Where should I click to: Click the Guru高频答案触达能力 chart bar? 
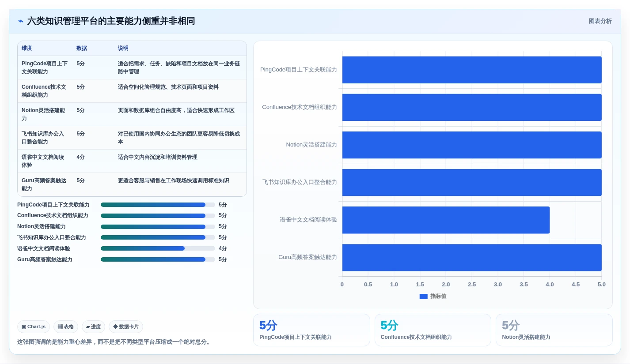[472, 257]
